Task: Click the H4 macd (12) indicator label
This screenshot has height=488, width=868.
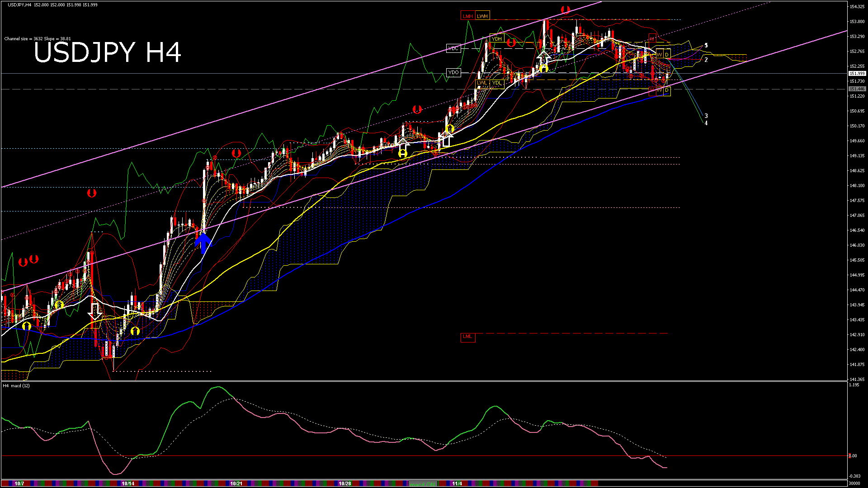Action: click(16, 385)
